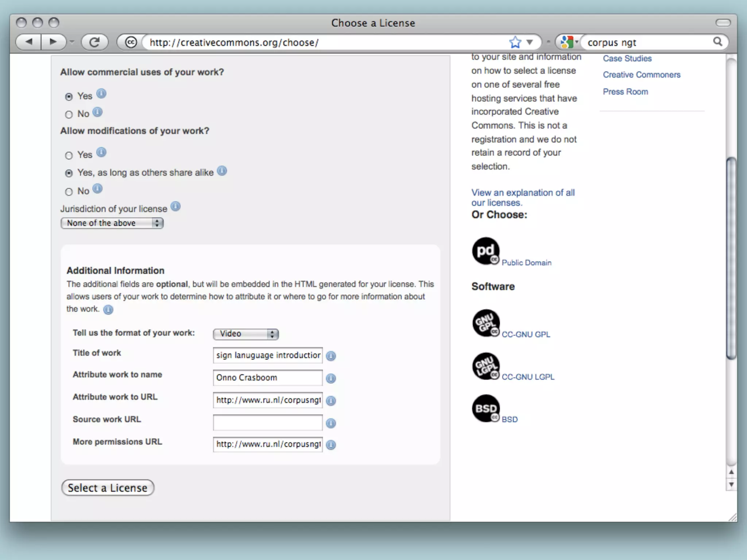
Task: Click info icon next to Jurisdiction label
Action: [x=175, y=207]
